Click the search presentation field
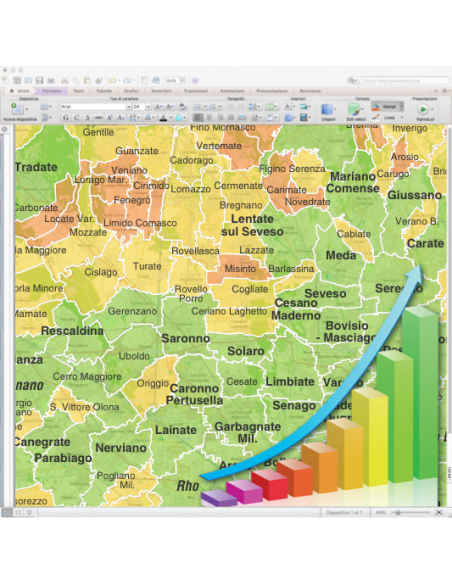 point(405,80)
